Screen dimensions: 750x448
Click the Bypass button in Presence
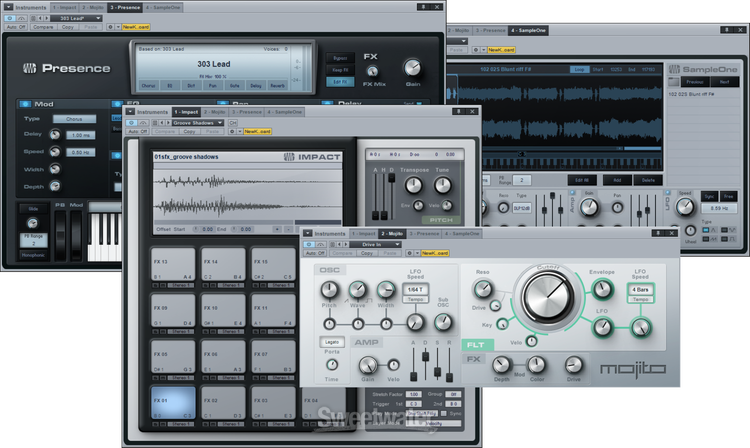click(x=338, y=59)
